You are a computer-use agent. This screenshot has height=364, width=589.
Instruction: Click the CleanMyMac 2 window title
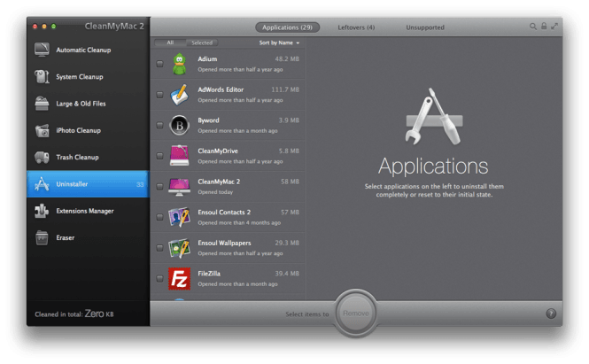pyautogui.click(x=114, y=26)
